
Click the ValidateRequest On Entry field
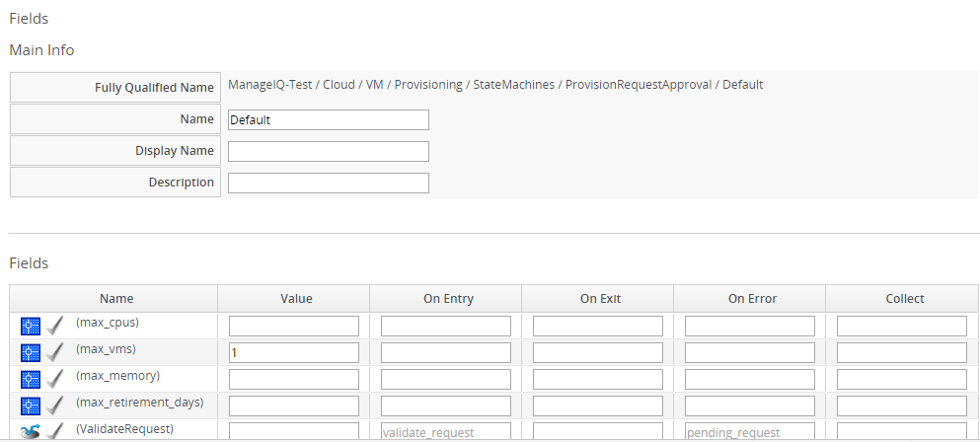[x=446, y=431]
